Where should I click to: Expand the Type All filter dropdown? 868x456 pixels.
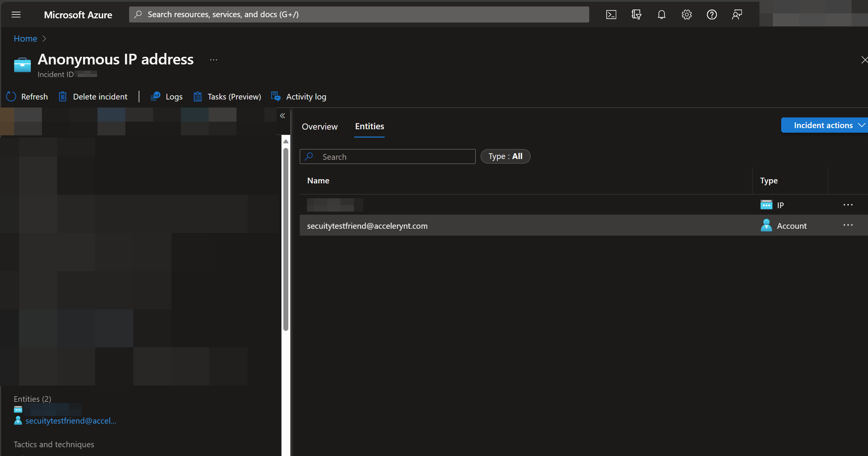[505, 156]
